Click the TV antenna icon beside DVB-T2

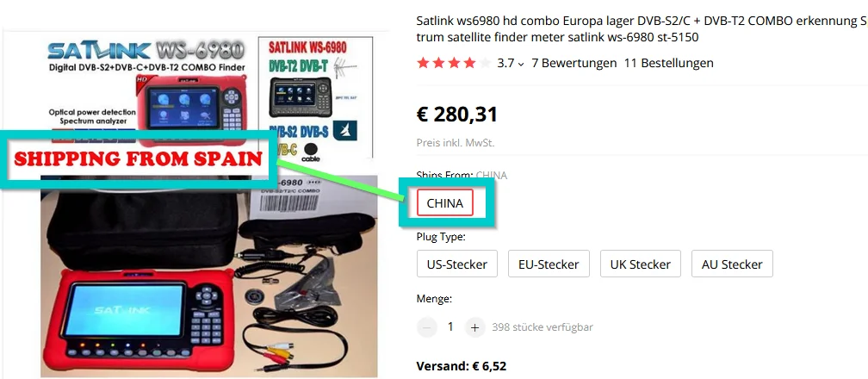click(344, 67)
